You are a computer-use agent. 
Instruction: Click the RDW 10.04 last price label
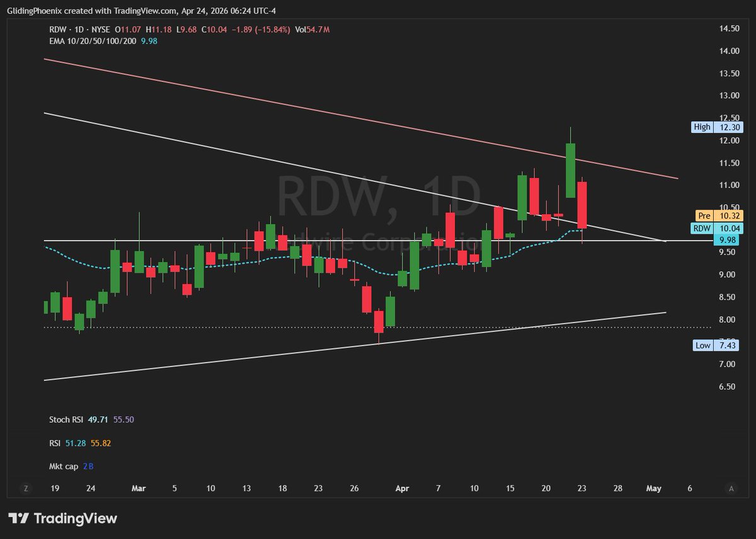pyautogui.click(x=717, y=228)
